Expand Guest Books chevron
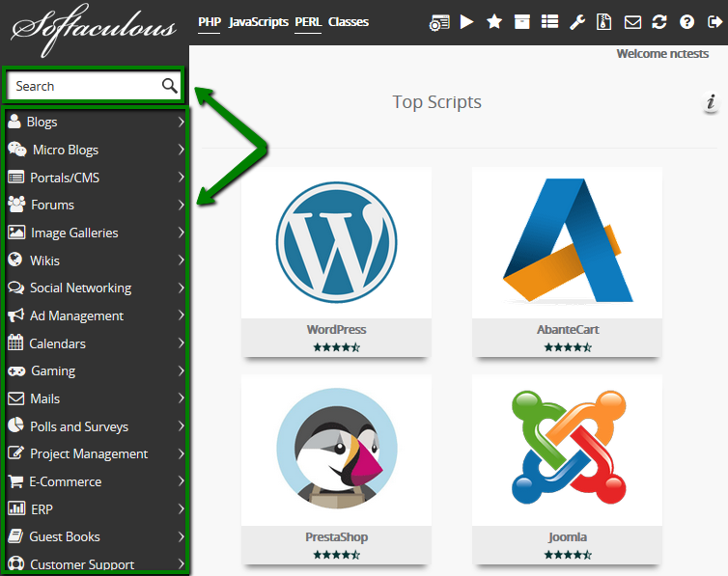Image resolution: width=728 pixels, height=576 pixels. (182, 536)
